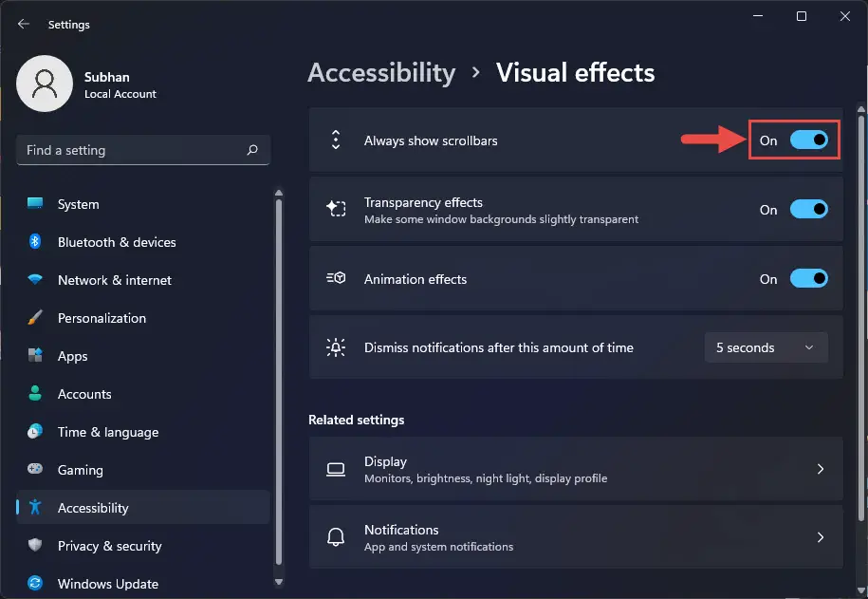
Task: Navigate to Time & language settings
Action: 143,432
